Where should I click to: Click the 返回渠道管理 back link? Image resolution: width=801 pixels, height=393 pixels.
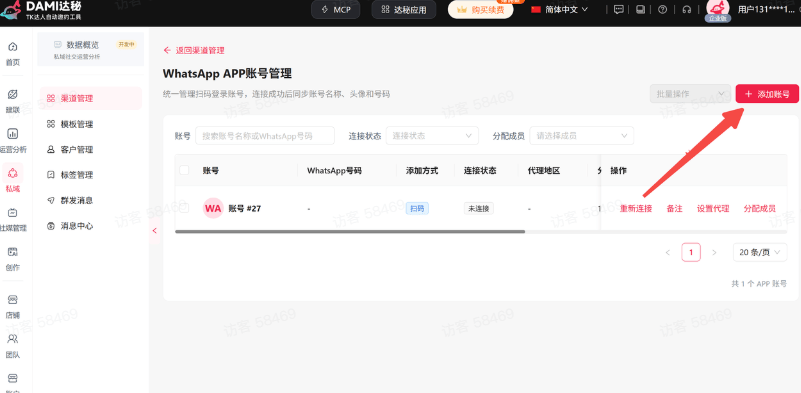pyautogui.click(x=194, y=50)
